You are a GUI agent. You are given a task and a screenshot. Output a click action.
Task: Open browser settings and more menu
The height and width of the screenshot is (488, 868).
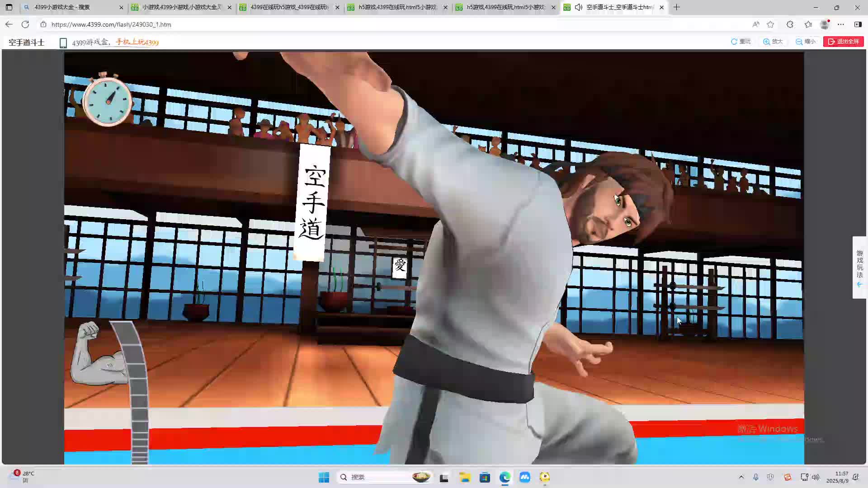pos(840,24)
